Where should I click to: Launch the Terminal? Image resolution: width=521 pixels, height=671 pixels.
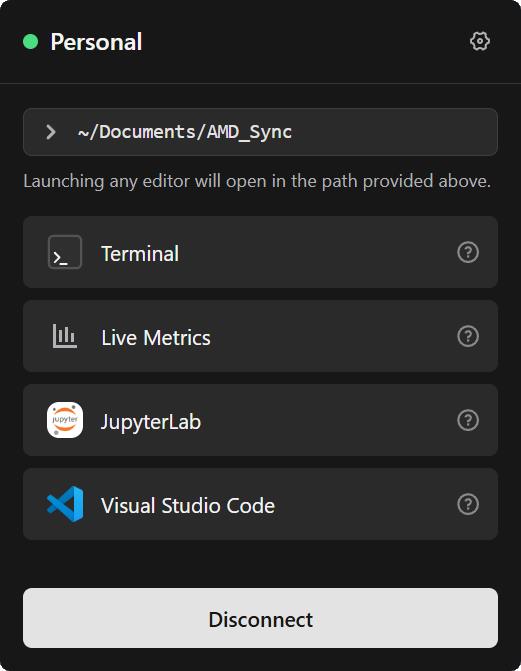(x=260, y=252)
